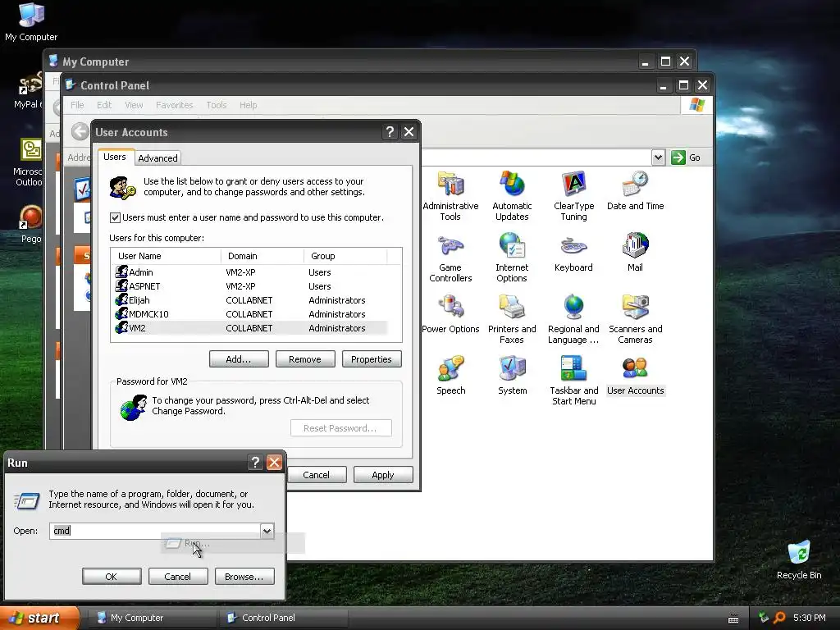Open System icon in Control Panel
The height and width of the screenshot is (630, 840).
(x=512, y=375)
